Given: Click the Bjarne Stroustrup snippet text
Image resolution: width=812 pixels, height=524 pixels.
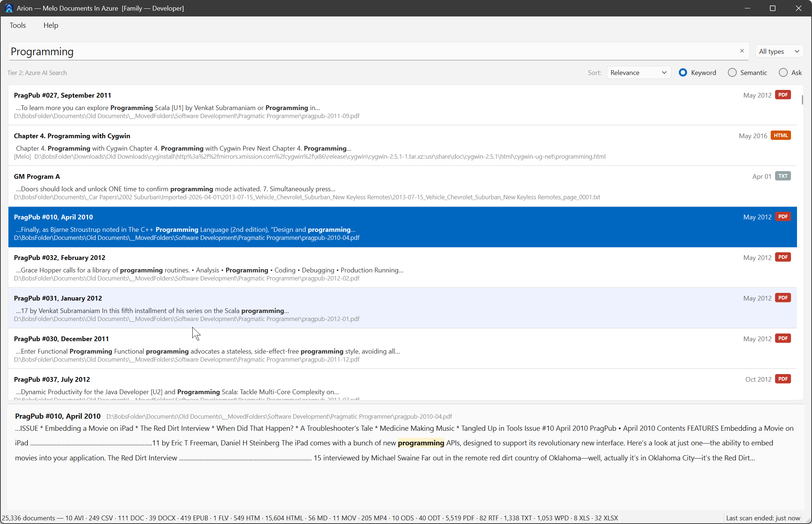Looking at the screenshot, I should coord(186,229).
